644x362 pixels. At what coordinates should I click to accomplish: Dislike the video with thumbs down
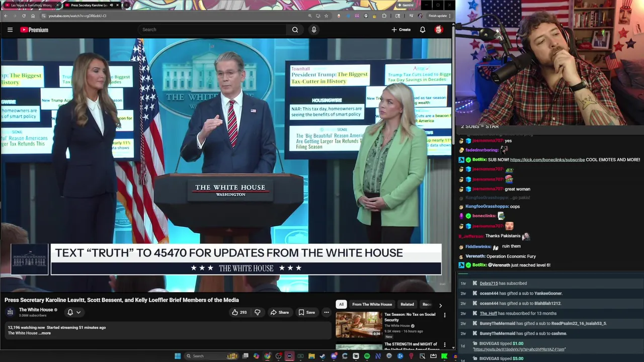[258, 312]
